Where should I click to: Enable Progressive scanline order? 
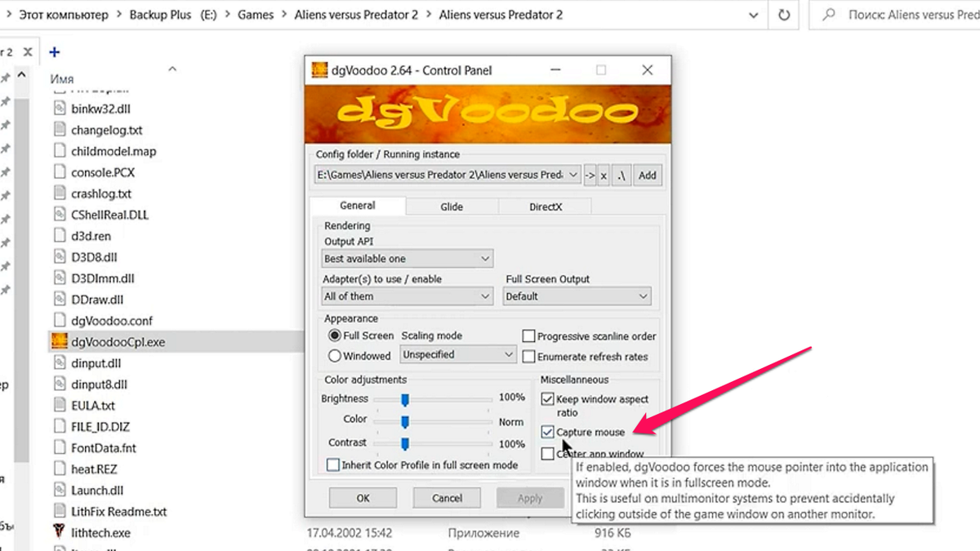529,335
